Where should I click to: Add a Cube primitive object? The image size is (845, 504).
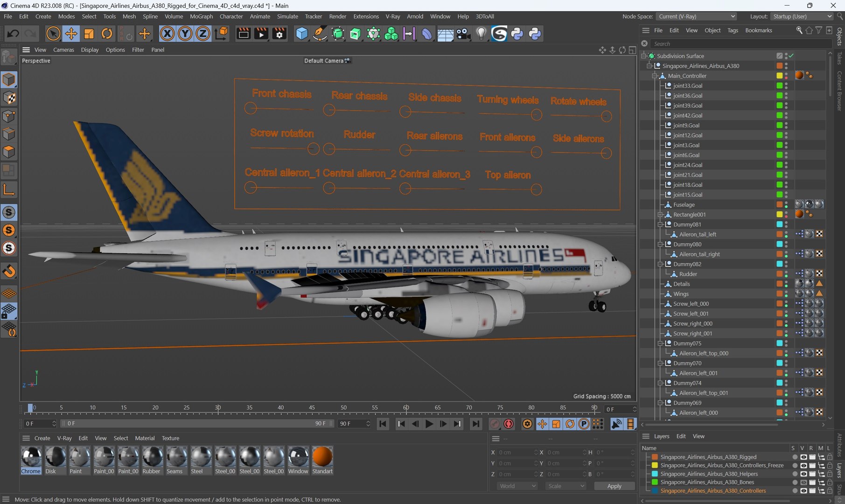[302, 34]
